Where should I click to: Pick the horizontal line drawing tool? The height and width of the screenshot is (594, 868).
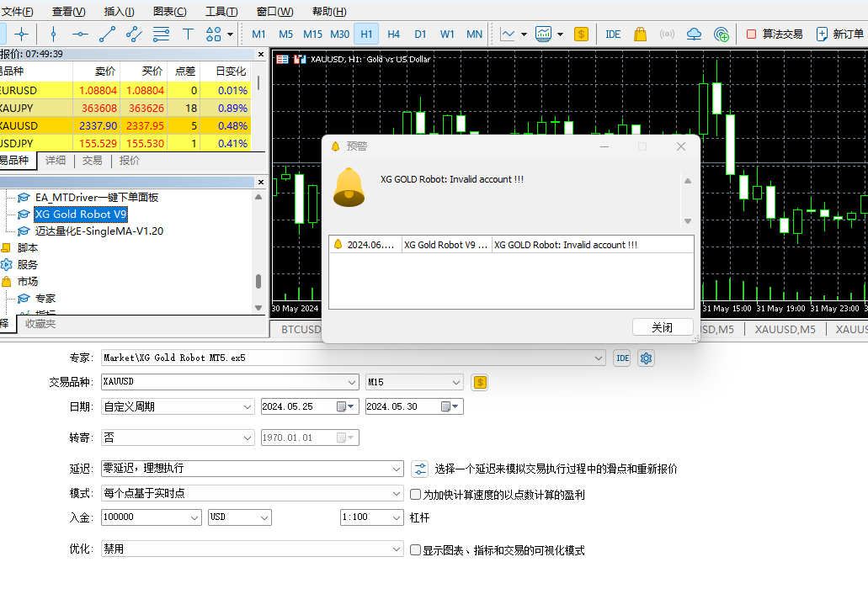[x=80, y=34]
